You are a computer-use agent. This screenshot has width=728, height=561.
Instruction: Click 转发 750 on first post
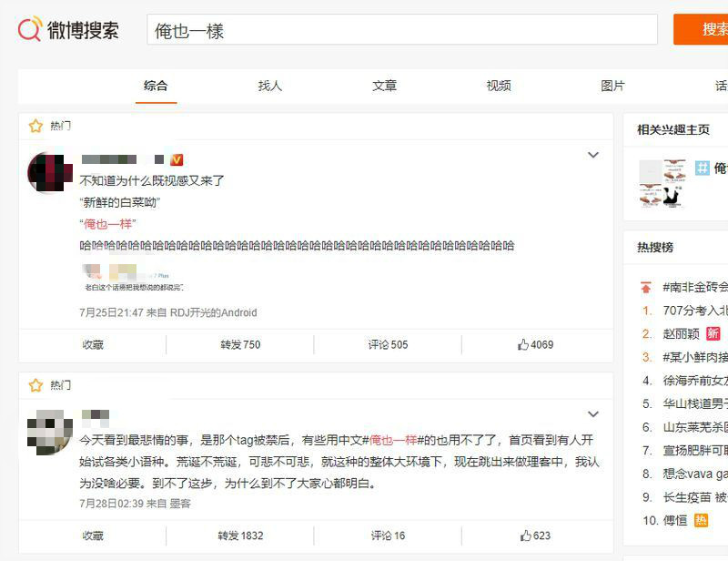(x=240, y=345)
